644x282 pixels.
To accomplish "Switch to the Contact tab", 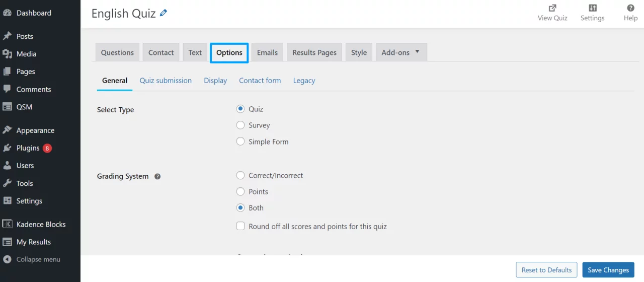I will [161, 52].
